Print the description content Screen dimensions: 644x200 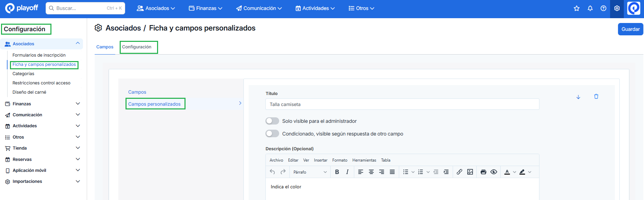click(483, 172)
